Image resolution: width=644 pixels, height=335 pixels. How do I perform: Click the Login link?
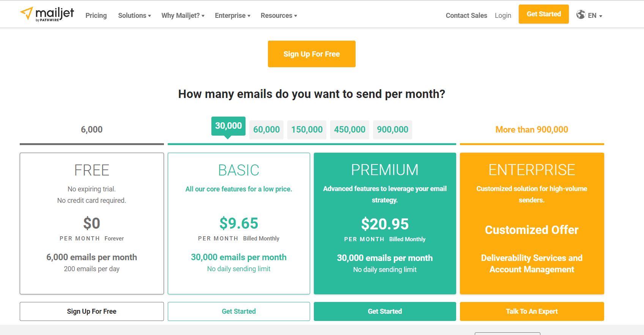503,16
